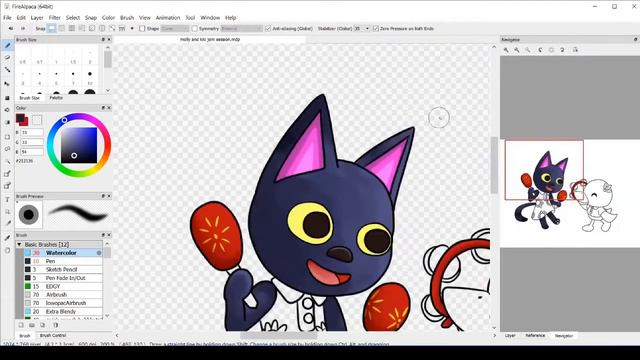Screen dimensions: 640x360
Task: Duplicate brush icon below brush list
Action: 43,325
